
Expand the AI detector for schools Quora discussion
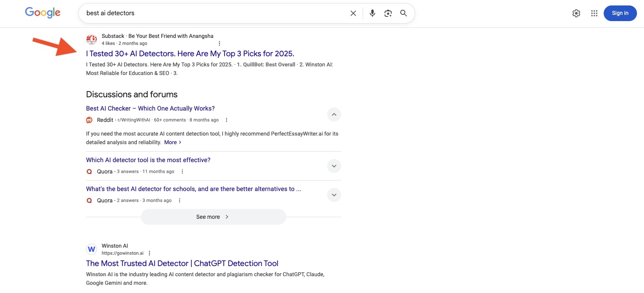[334, 195]
